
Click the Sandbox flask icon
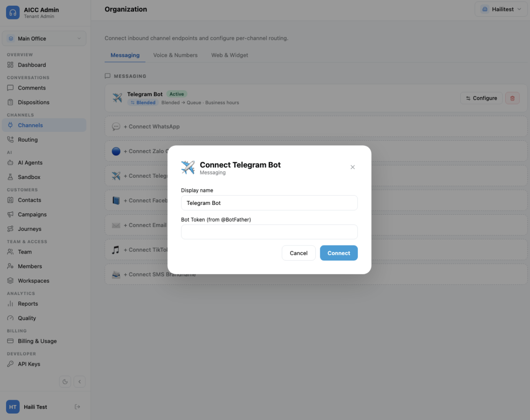tap(11, 177)
